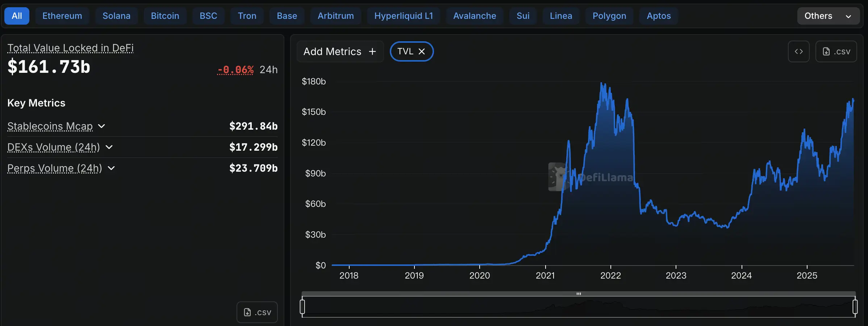The image size is (868, 326).
Task: Click the 2021 x-axis label
Action: pos(545,276)
